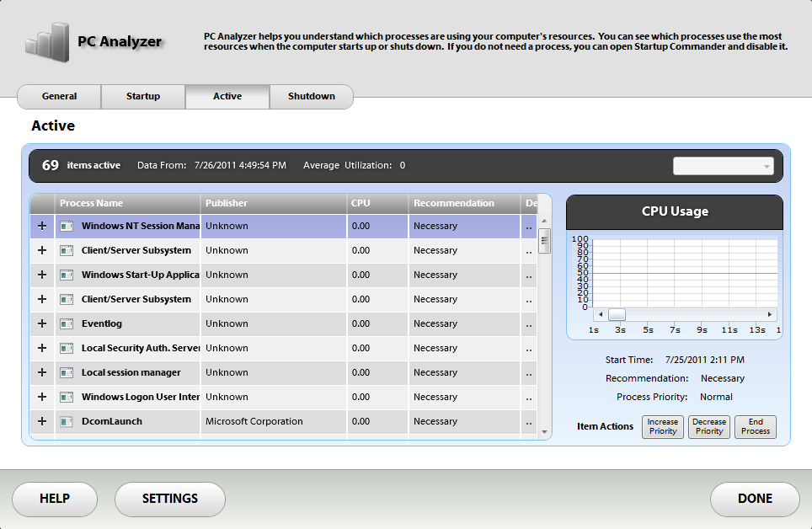Expand the Eventlog process row
The width and height of the screenshot is (812, 529).
point(42,323)
